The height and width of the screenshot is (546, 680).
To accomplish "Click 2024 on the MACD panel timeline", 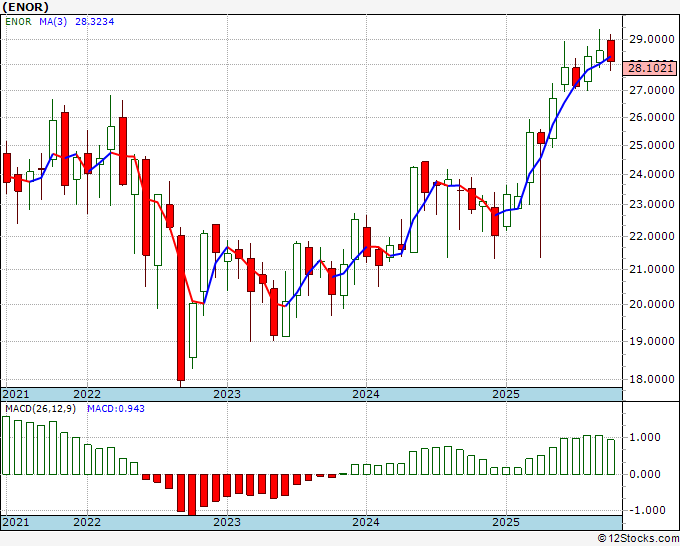I will [x=366, y=522].
